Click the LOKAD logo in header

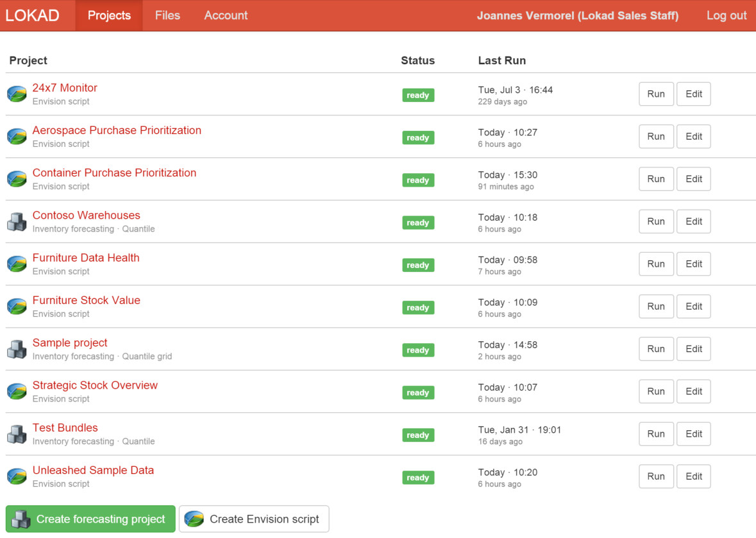(x=33, y=15)
